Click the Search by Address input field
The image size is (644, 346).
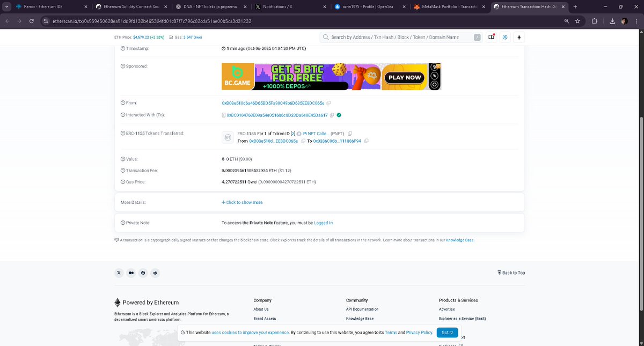click(x=401, y=37)
